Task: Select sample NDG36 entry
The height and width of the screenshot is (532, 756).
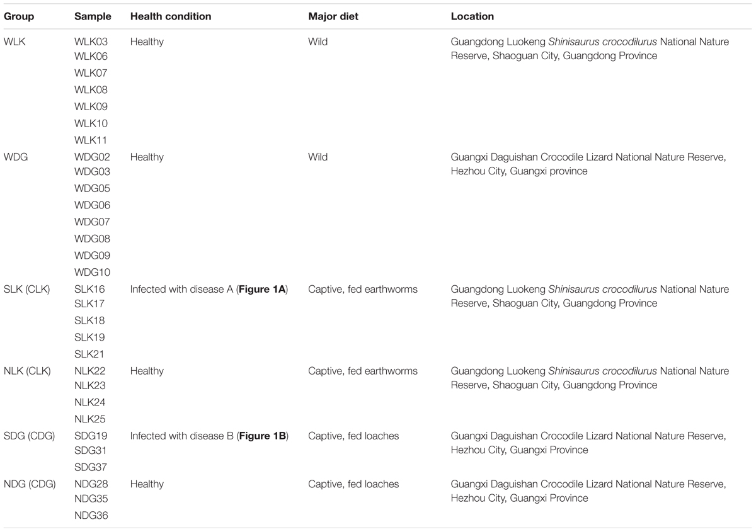Action: click(91, 516)
